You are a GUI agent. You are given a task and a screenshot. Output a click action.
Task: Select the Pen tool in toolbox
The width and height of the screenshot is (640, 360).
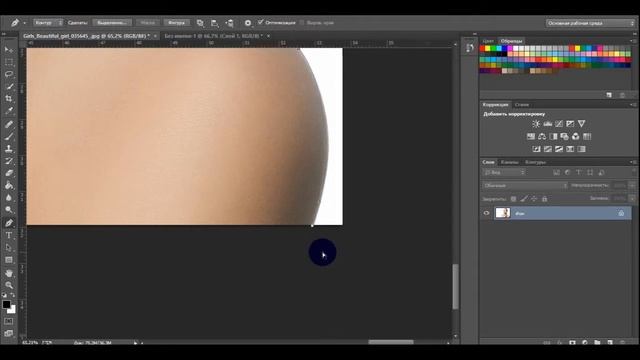coord(9,223)
